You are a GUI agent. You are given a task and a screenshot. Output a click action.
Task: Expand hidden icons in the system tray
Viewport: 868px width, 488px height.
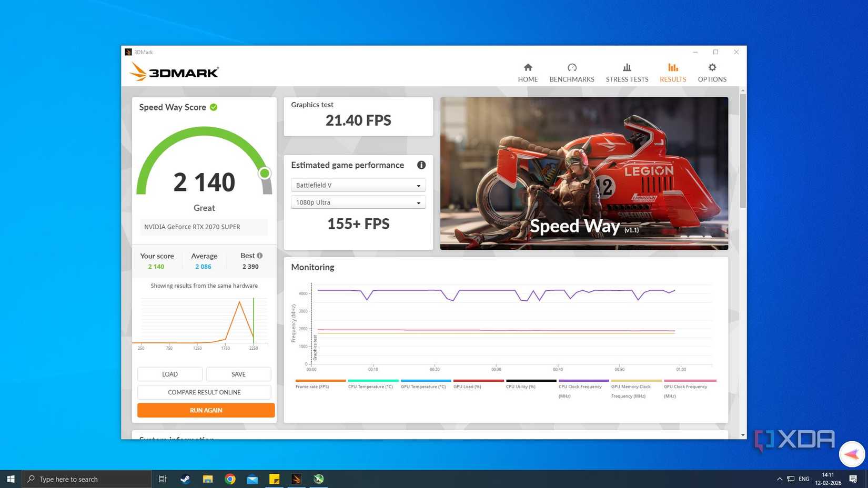(x=779, y=479)
